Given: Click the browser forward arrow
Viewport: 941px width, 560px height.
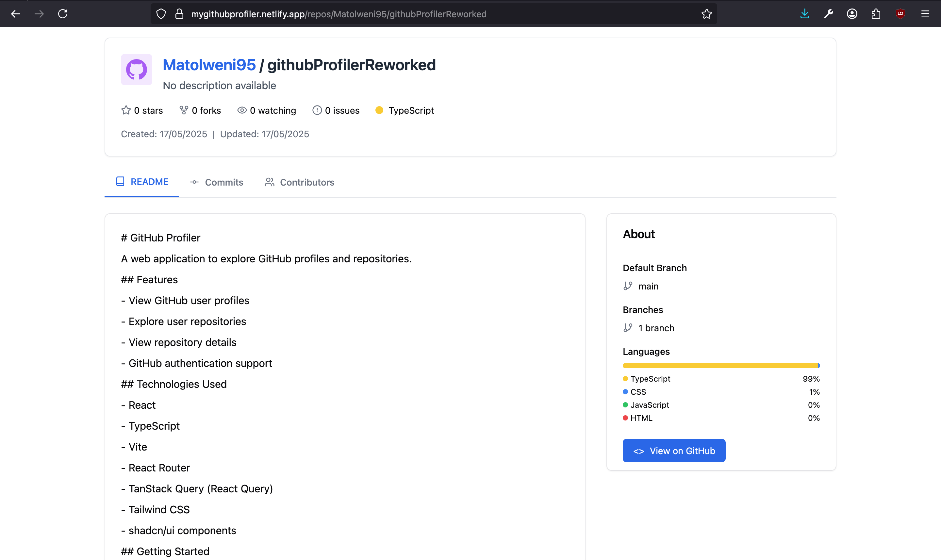Looking at the screenshot, I should coord(39,14).
